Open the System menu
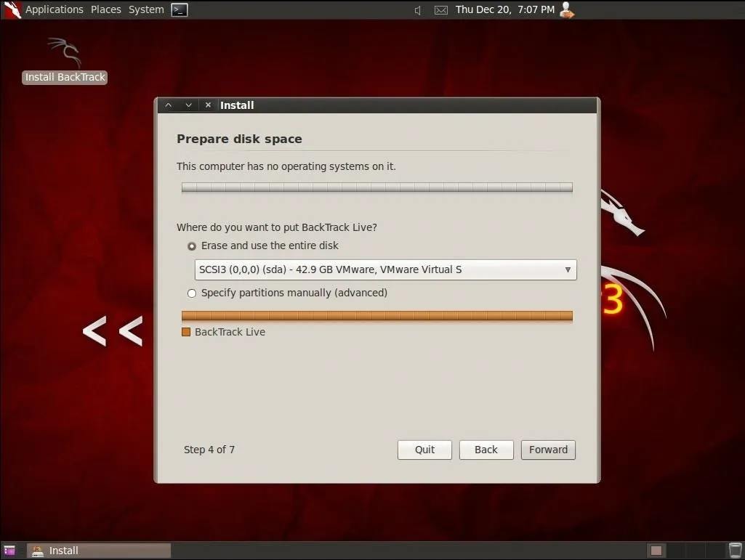Screen dimensions: 745x560 coord(146,9)
